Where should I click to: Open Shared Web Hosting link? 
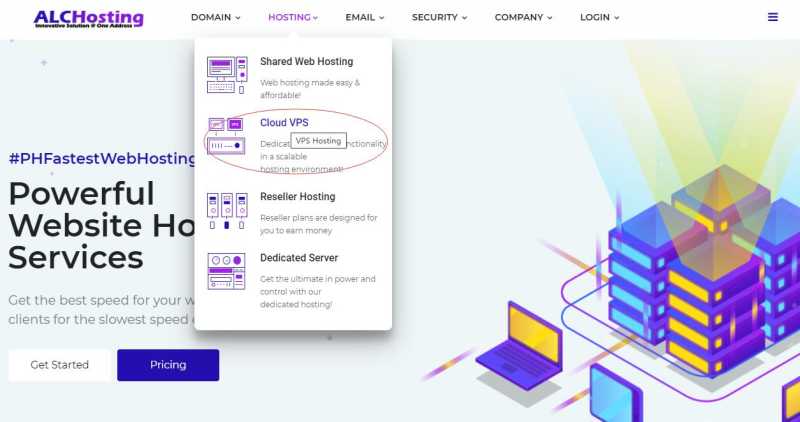point(307,61)
